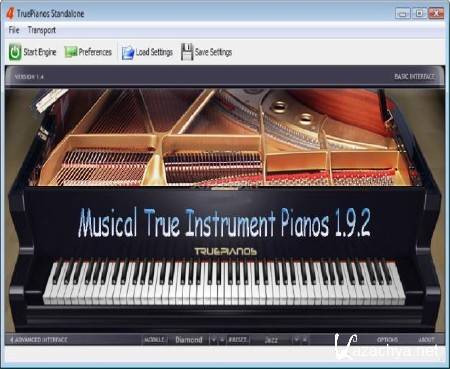
Task: Click the Load Settings folder icon
Action: point(128,53)
